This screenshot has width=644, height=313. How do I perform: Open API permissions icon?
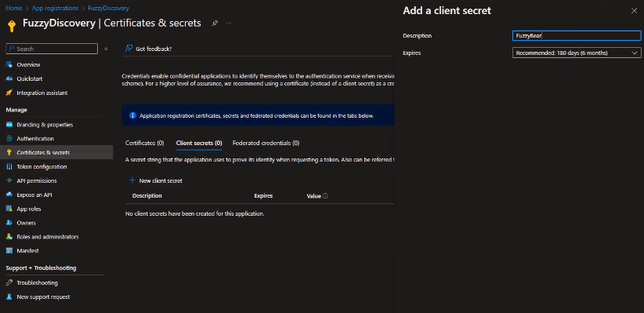(x=9, y=180)
